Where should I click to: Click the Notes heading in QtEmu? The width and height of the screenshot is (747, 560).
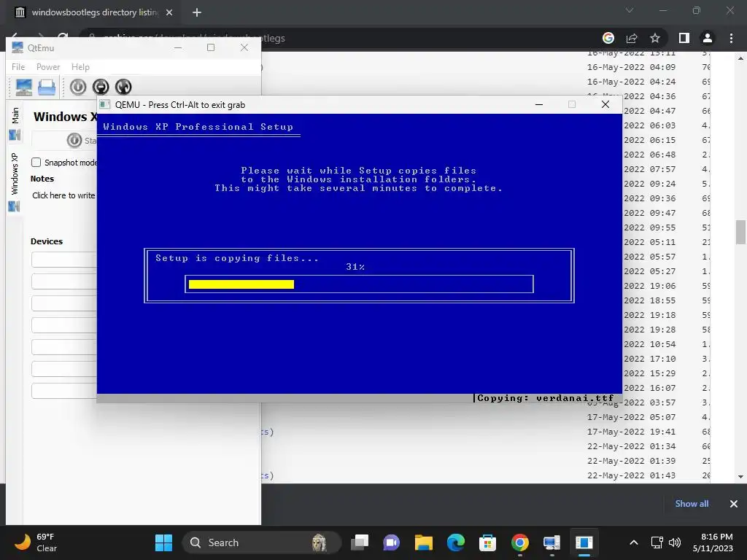pyautogui.click(x=42, y=179)
